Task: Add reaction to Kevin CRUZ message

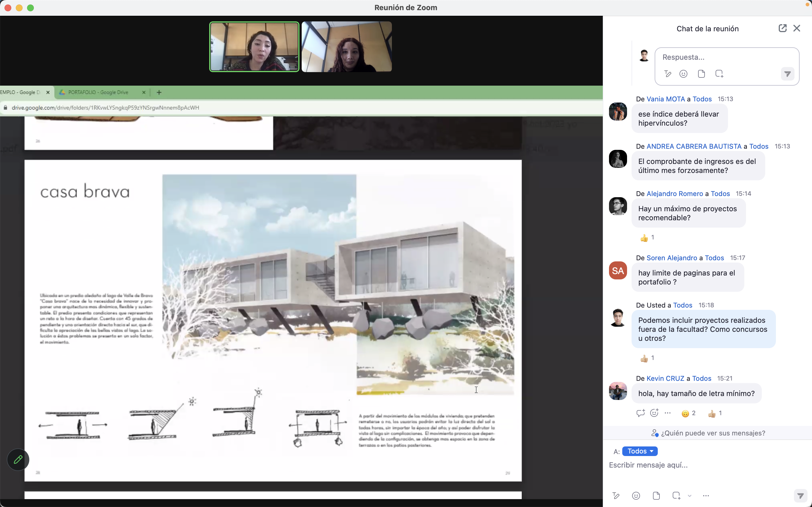Action: pos(654,413)
